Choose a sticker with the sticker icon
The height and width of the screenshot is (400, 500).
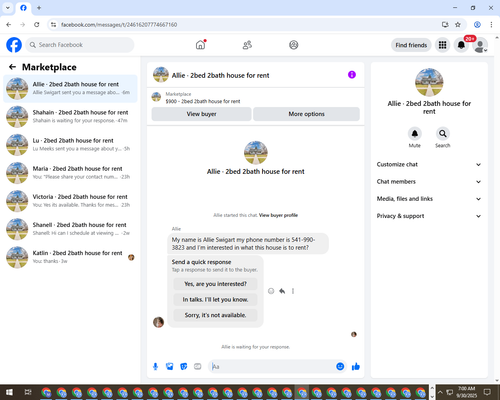coord(184,367)
